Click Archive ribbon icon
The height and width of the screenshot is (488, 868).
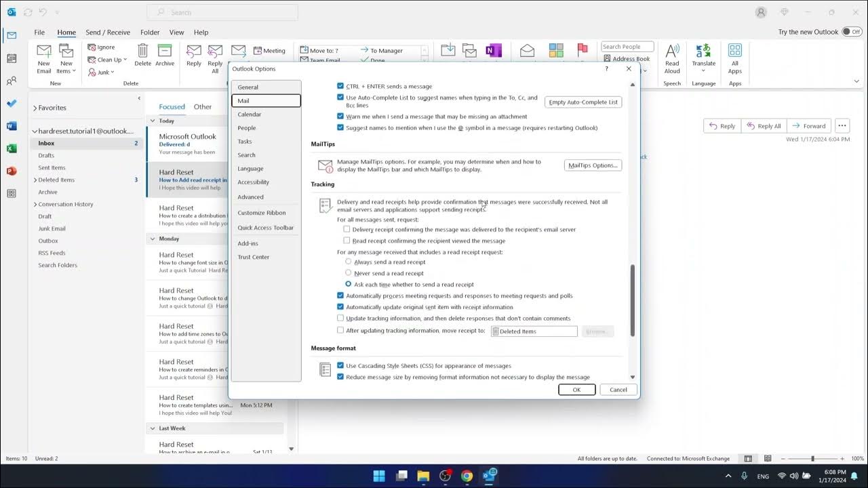tap(165, 51)
